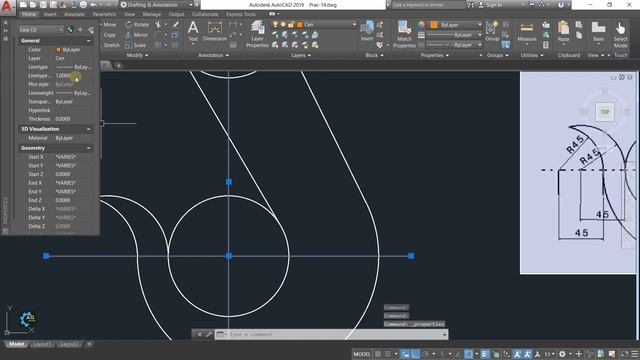Click the Stretch button

[x=111, y=45]
